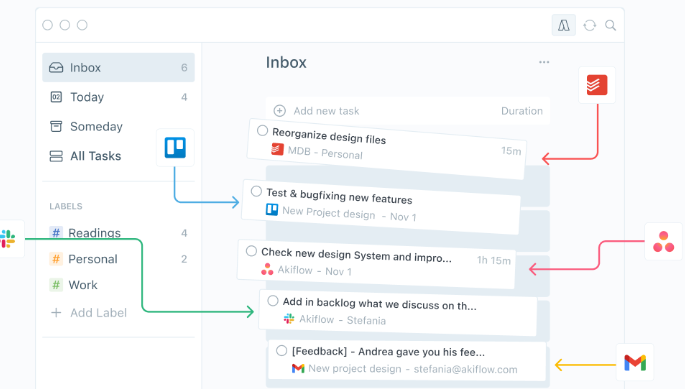Image resolution: width=685 pixels, height=389 pixels.
Task: Click the large Todoist integration tile
Action: (597, 85)
